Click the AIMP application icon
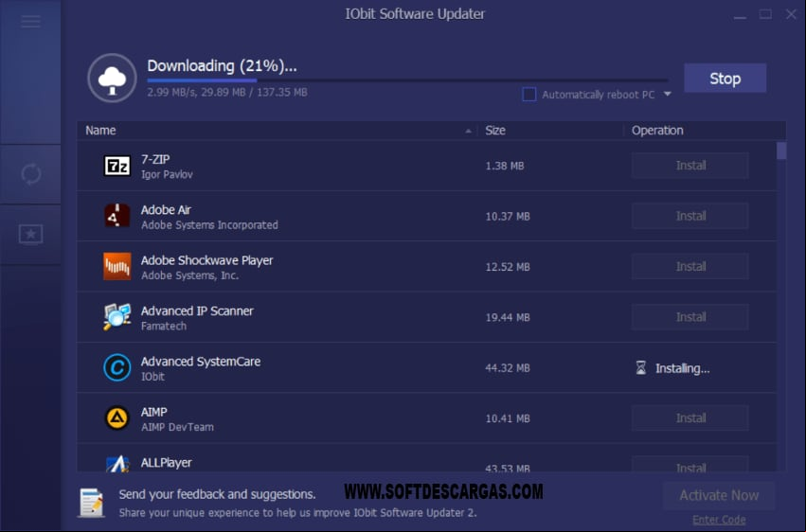 [117, 418]
